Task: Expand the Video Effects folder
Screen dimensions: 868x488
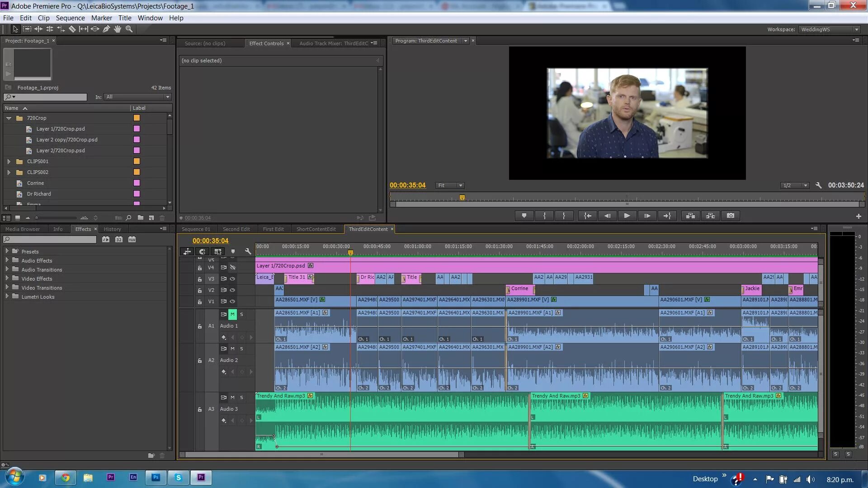Action: point(7,278)
